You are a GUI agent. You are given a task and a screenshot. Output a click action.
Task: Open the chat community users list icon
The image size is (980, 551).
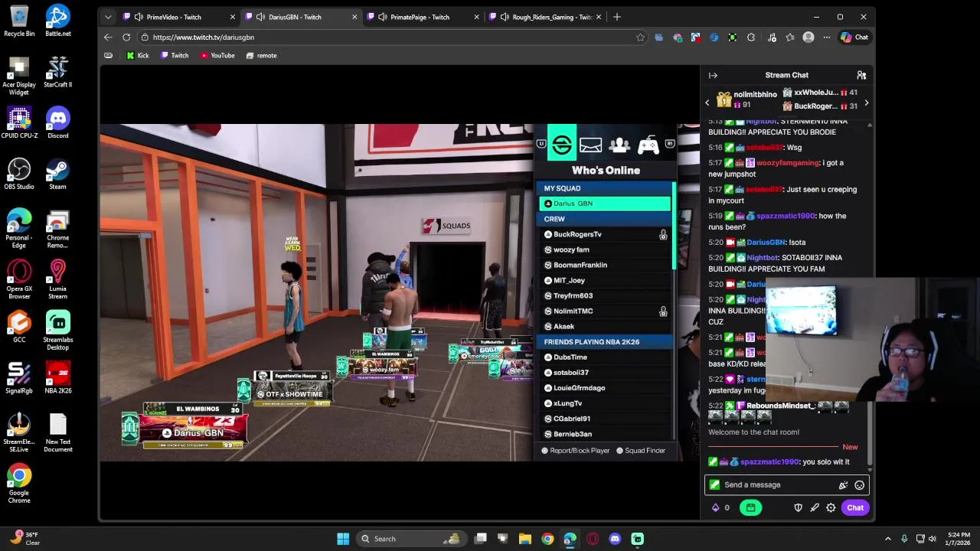861,75
